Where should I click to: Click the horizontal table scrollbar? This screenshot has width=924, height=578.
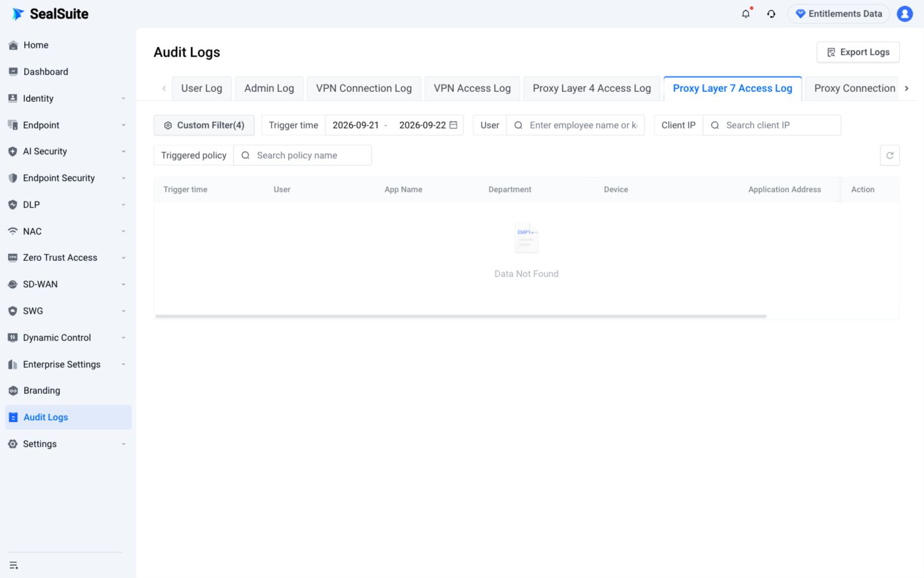point(460,316)
